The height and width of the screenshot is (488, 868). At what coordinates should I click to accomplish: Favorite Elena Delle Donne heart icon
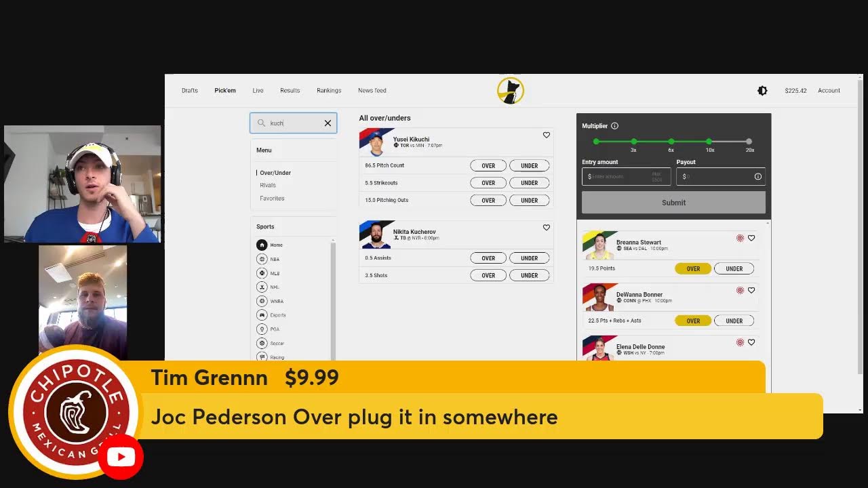[751, 342]
